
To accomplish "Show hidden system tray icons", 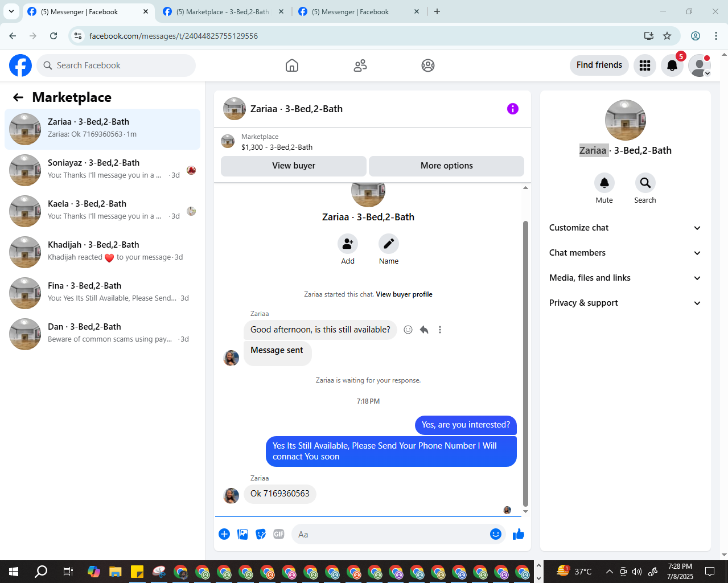I will [x=610, y=572].
